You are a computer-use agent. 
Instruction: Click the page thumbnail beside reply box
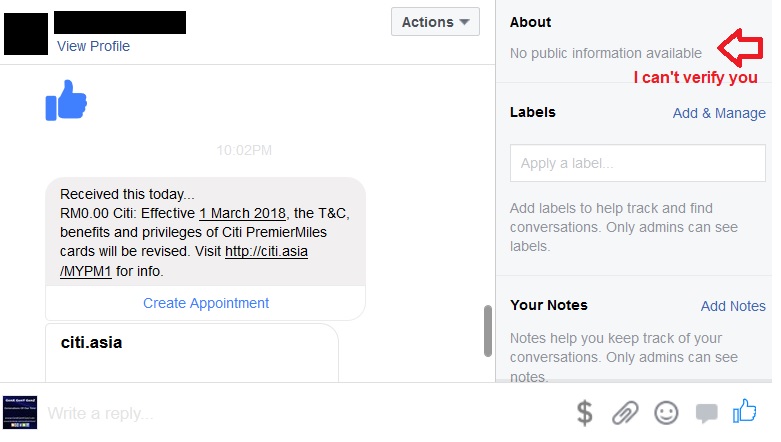pyautogui.click(x=20, y=412)
